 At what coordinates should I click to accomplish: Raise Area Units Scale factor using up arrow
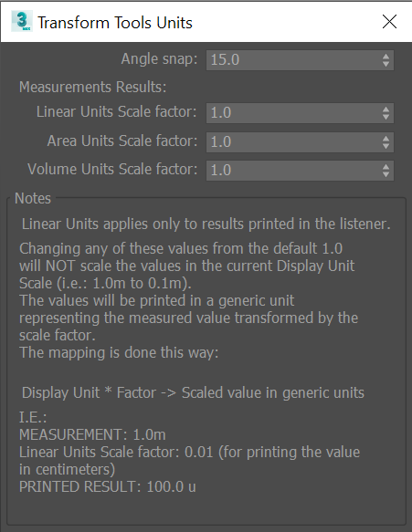pyautogui.click(x=386, y=139)
